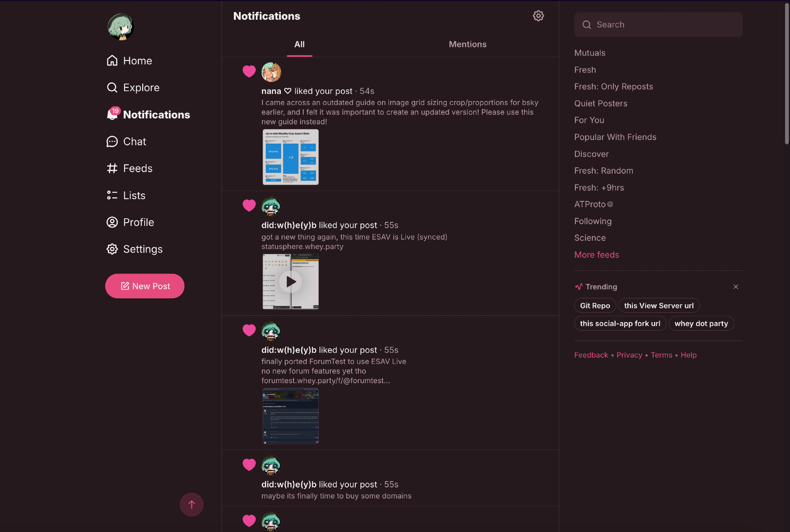Open Profile person icon
This screenshot has height=532, width=790.
112,222
